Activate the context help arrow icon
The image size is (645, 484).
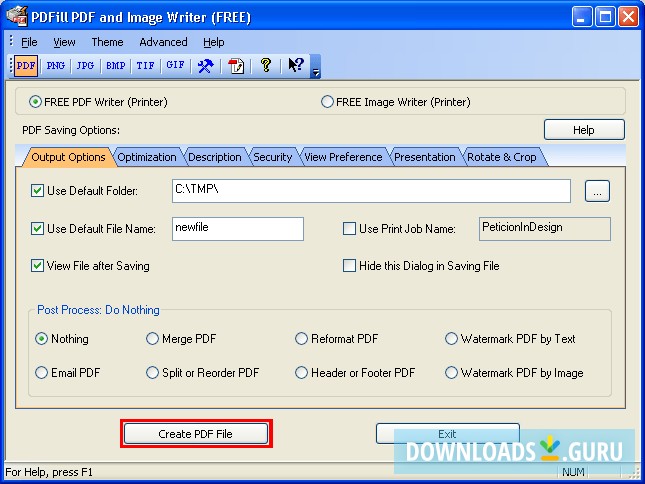(296, 66)
